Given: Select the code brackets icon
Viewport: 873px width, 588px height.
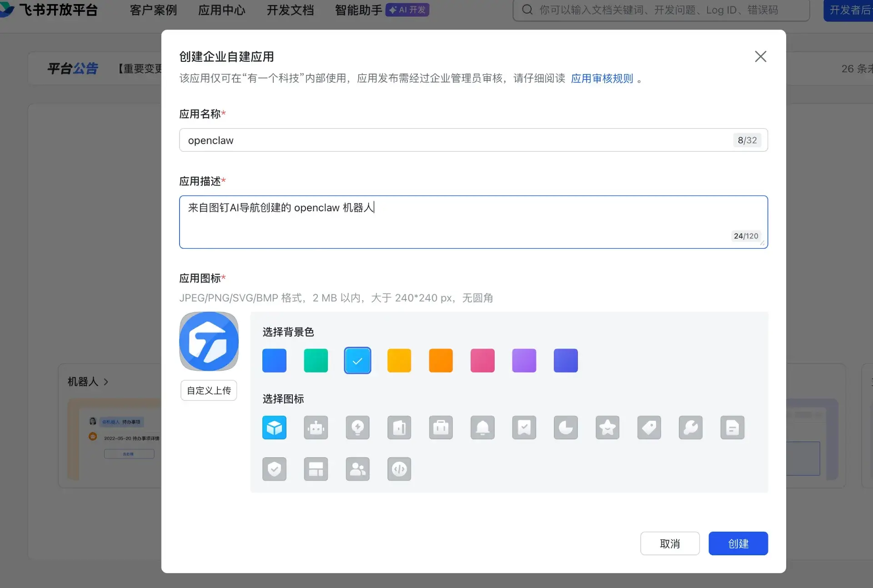Looking at the screenshot, I should point(399,469).
